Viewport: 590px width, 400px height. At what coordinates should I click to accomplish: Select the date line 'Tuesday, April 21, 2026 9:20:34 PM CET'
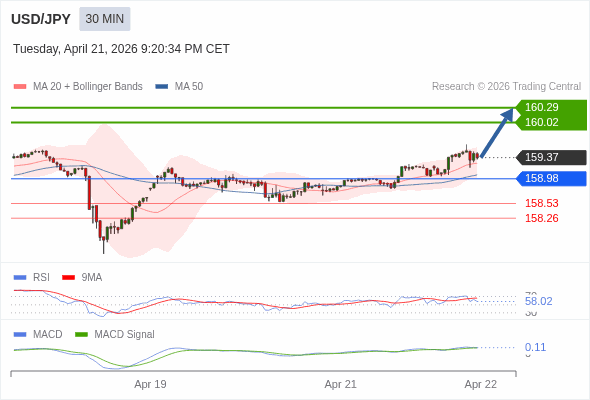(121, 49)
